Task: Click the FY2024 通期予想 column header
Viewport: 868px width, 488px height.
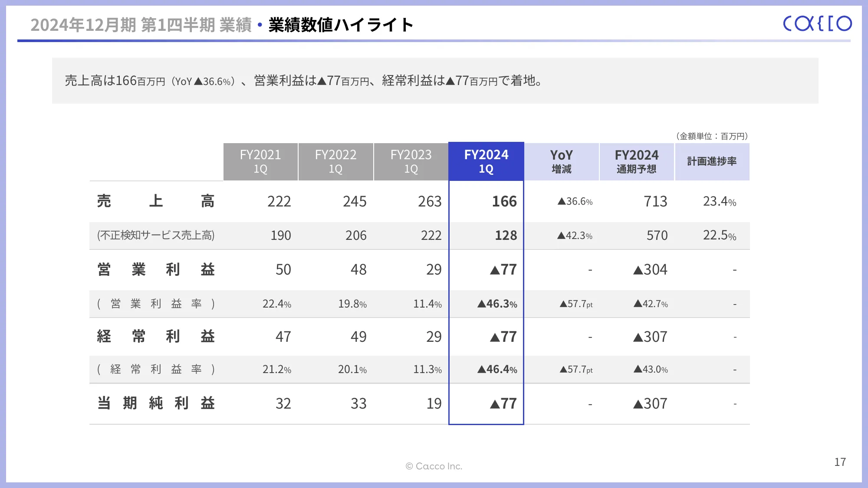Action: coord(637,161)
